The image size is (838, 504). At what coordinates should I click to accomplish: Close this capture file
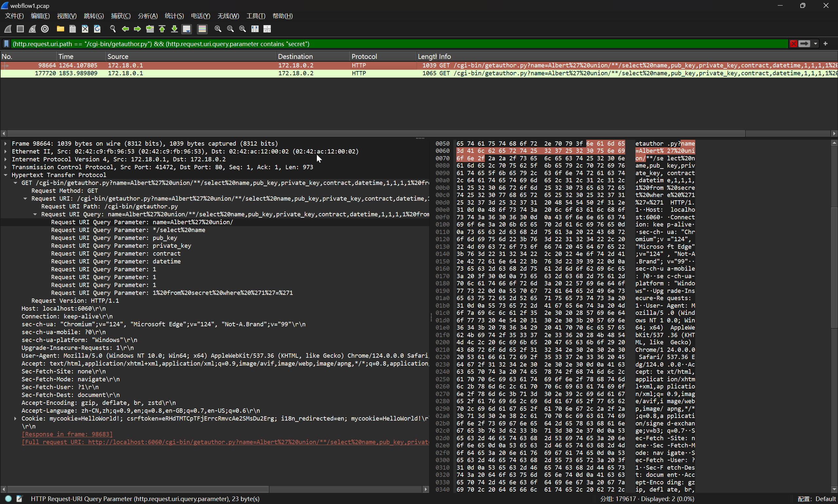coord(85,29)
